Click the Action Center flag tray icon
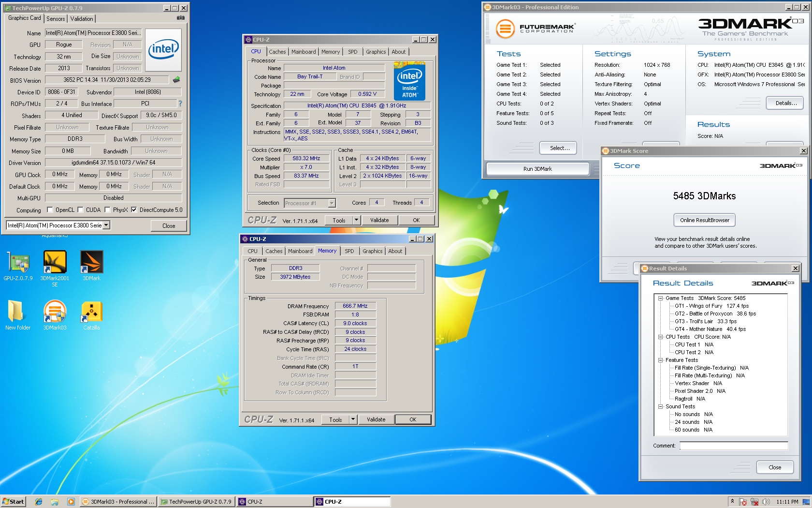This screenshot has height=508, width=812. coord(743,502)
